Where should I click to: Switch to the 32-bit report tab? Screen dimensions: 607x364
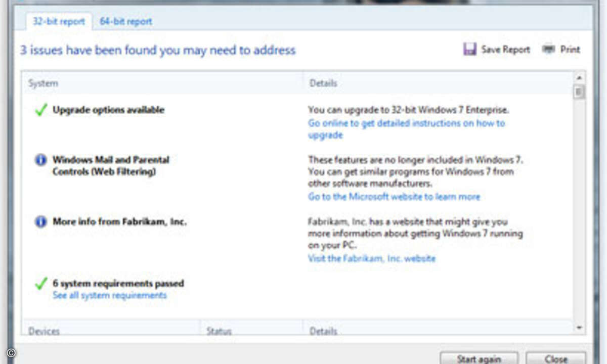coord(59,22)
